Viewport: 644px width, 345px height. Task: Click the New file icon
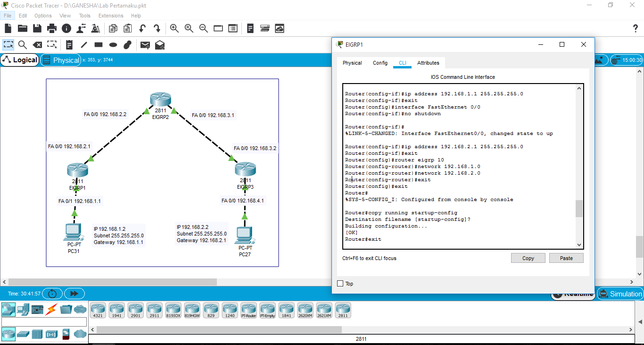coord(8,28)
